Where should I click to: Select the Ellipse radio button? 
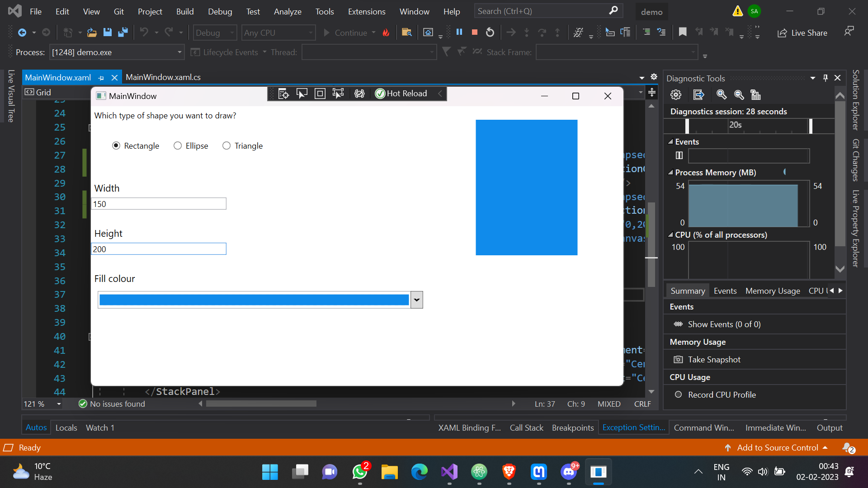(178, 145)
